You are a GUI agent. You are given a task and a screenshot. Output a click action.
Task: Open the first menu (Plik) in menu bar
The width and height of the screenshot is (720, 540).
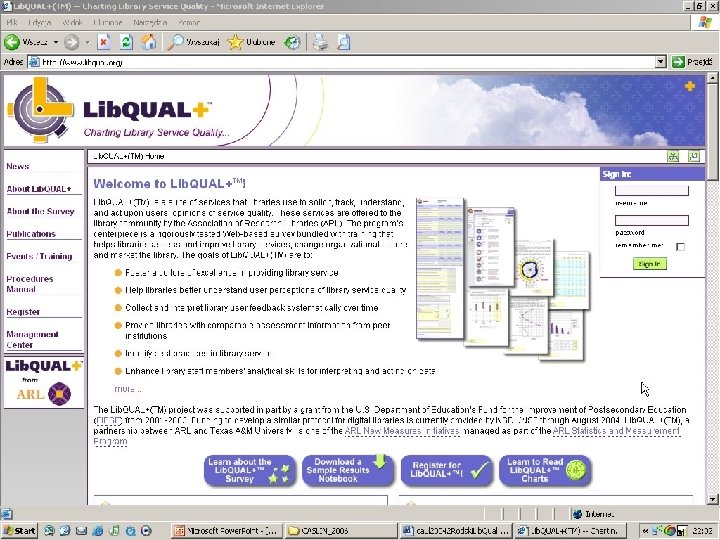pyautogui.click(x=12, y=22)
